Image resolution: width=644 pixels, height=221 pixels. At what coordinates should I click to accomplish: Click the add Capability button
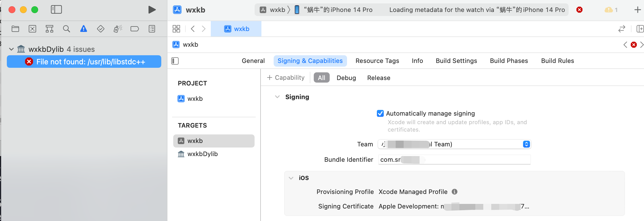tap(286, 78)
